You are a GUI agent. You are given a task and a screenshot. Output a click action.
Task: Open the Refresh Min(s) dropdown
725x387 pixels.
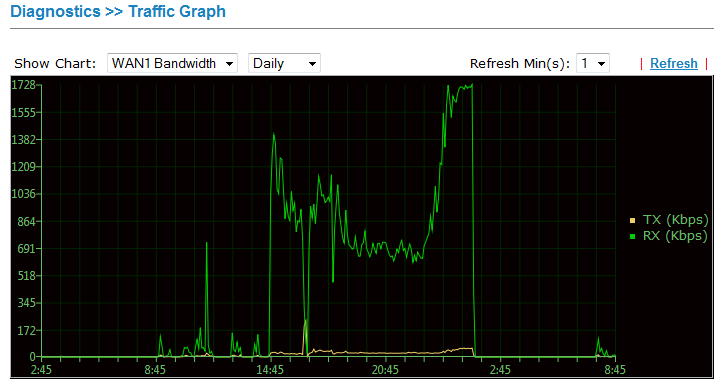[592, 63]
